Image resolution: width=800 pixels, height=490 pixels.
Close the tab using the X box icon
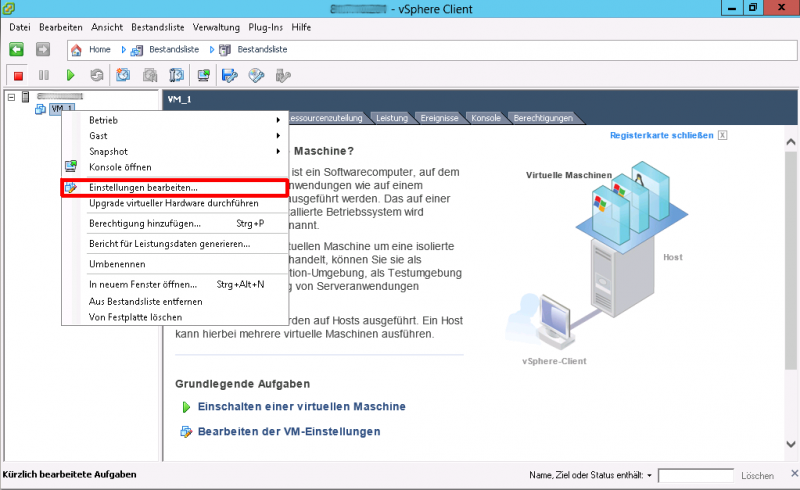pyautogui.click(x=722, y=135)
